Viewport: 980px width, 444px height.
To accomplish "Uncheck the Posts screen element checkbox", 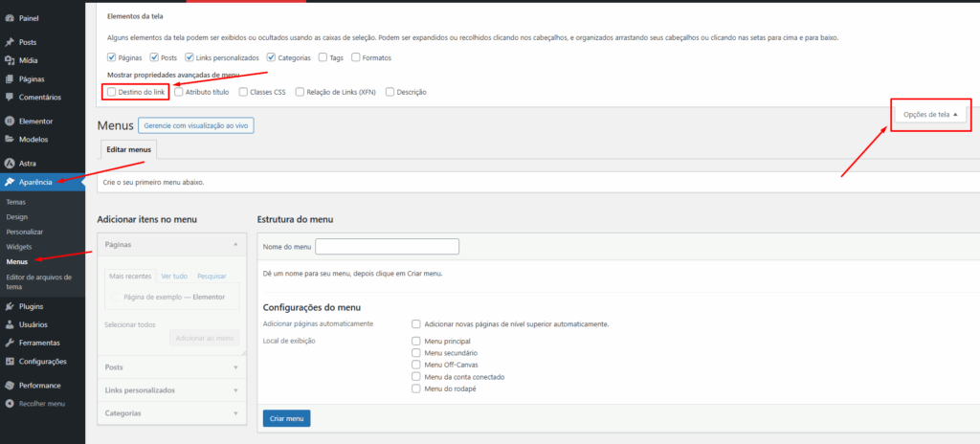I will 154,57.
